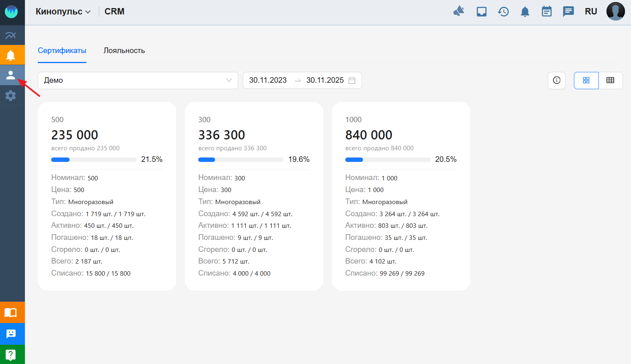This screenshot has height=364, width=631.
Task: Open the inbox tray icon in header
Action: (481, 12)
